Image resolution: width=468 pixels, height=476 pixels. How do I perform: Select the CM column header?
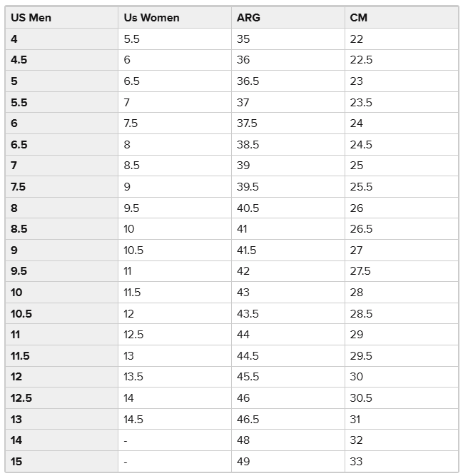click(402, 18)
